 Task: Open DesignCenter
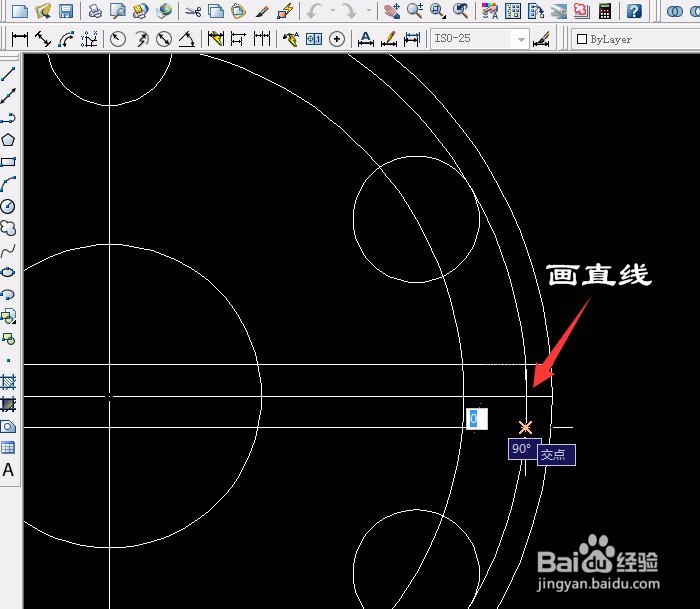click(x=513, y=11)
